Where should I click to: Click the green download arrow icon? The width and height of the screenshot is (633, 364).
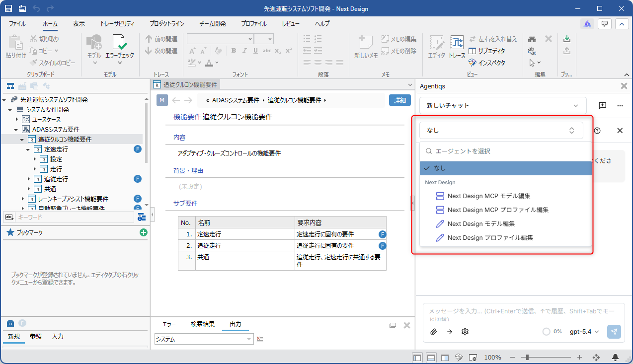(x=567, y=39)
